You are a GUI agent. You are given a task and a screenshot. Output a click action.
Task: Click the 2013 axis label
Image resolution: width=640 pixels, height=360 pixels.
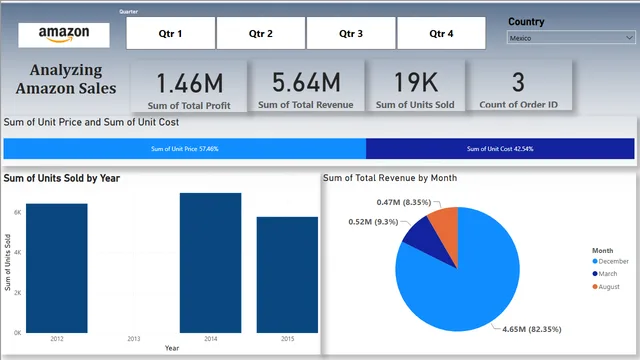pos(133,339)
